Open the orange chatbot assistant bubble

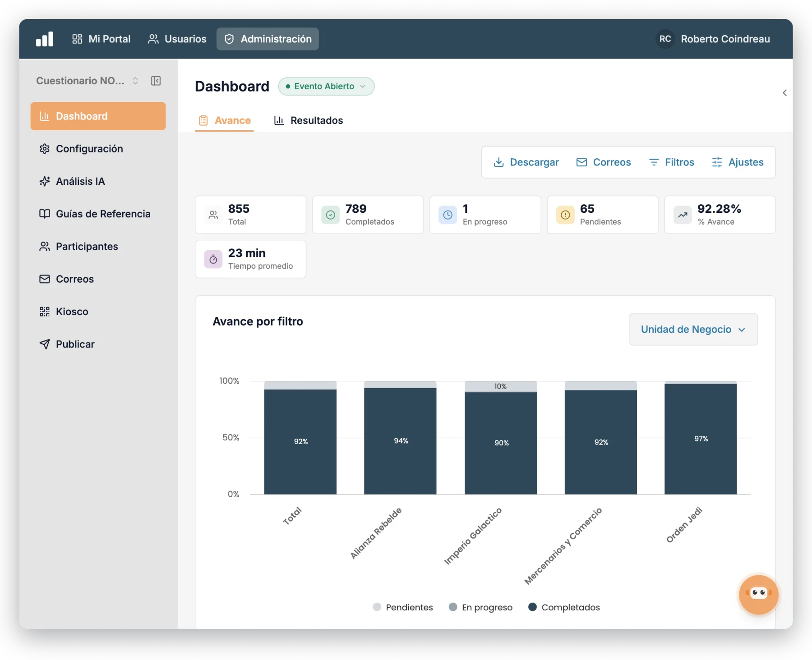pyautogui.click(x=758, y=594)
